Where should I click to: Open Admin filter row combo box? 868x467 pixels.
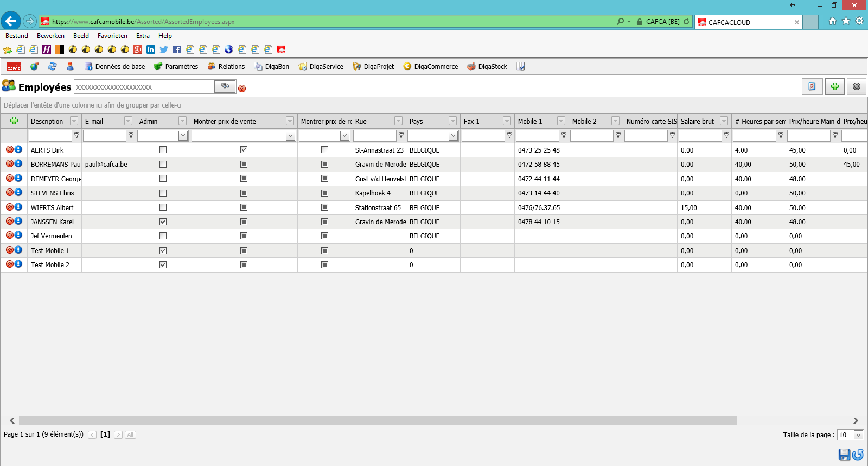(x=183, y=135)
